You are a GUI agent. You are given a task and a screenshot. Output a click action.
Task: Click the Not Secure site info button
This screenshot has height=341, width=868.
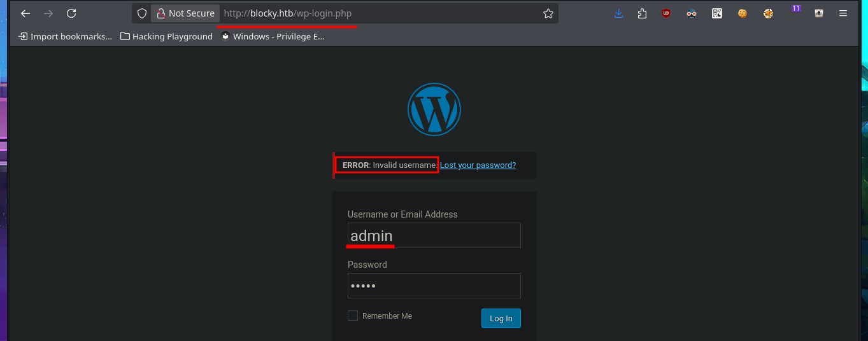coord(185,13)
